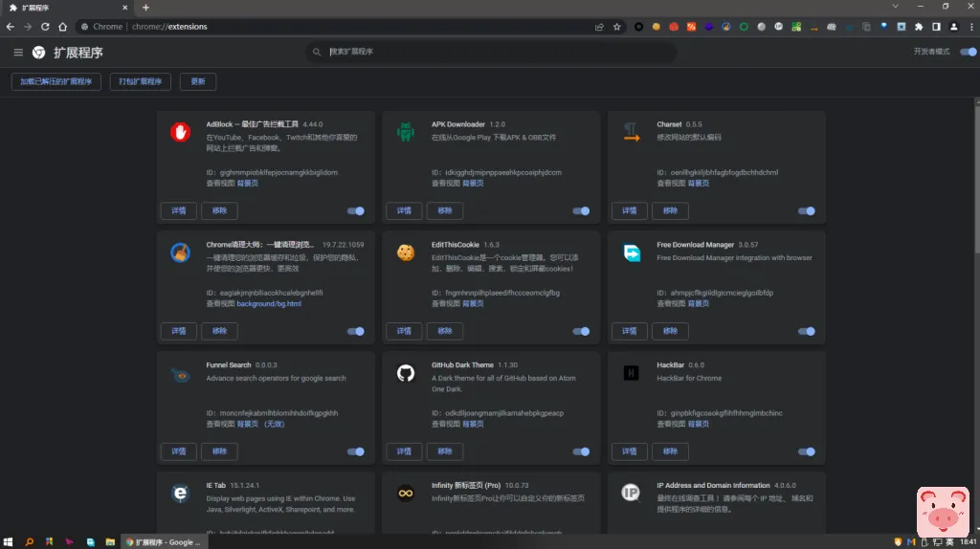Open Chrome three-dot menu

[x=971, y=27]
